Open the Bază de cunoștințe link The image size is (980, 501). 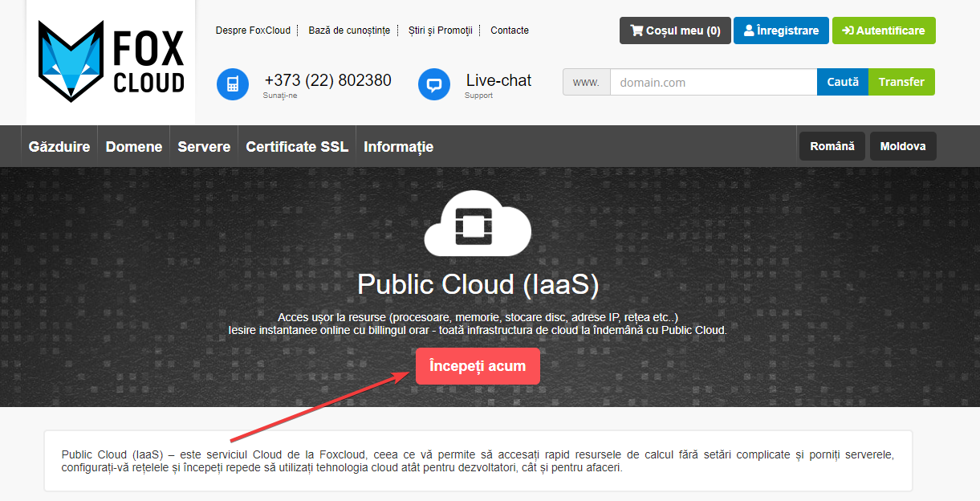349,31
